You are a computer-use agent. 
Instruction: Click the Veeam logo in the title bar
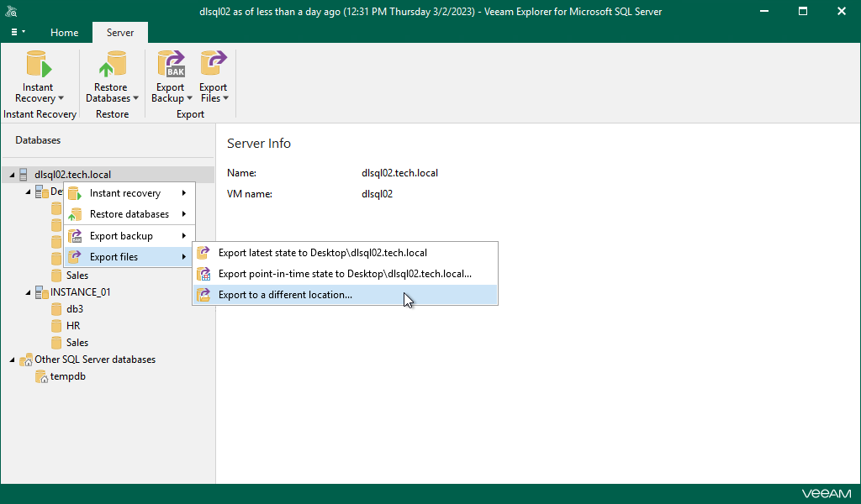12,11
